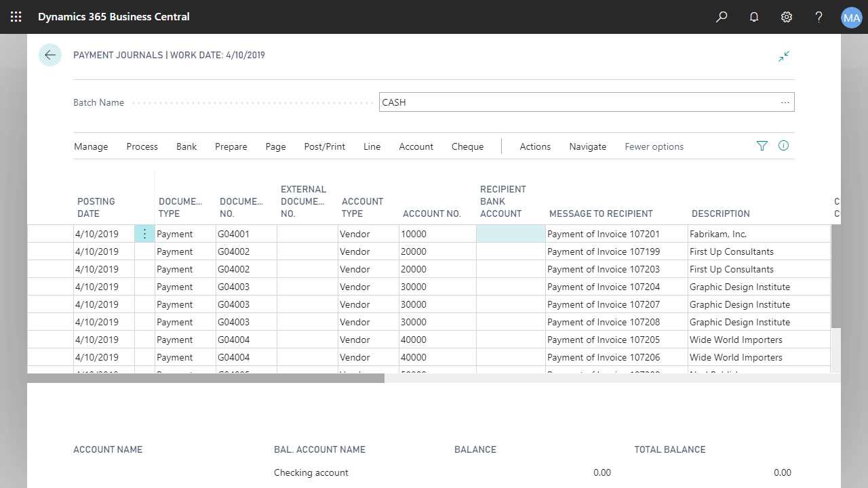Open Account No. column header
Screen dimensions: 868x488
pos(432,213)
